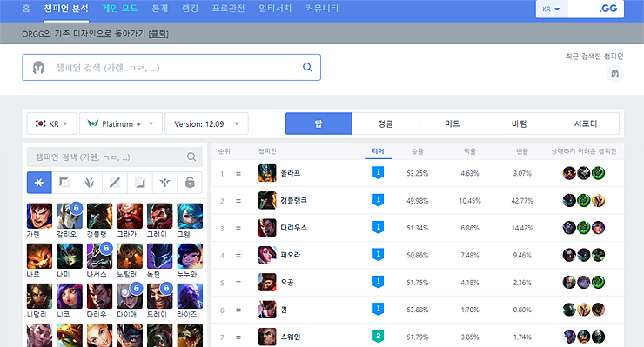Screen dimensions: 644x347
Task: Select 그웬 portrait in champion grid
Action: pyautogui.click(x=190, y=216)
